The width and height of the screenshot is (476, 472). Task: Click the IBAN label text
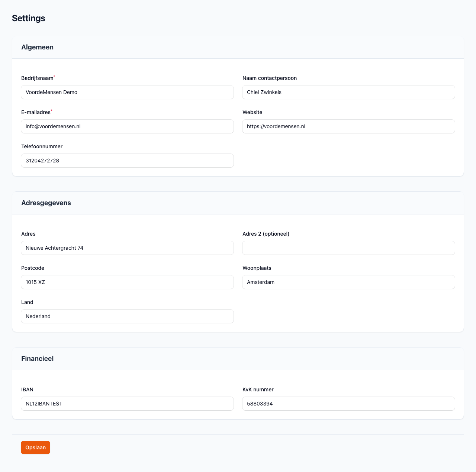point(28,389)
